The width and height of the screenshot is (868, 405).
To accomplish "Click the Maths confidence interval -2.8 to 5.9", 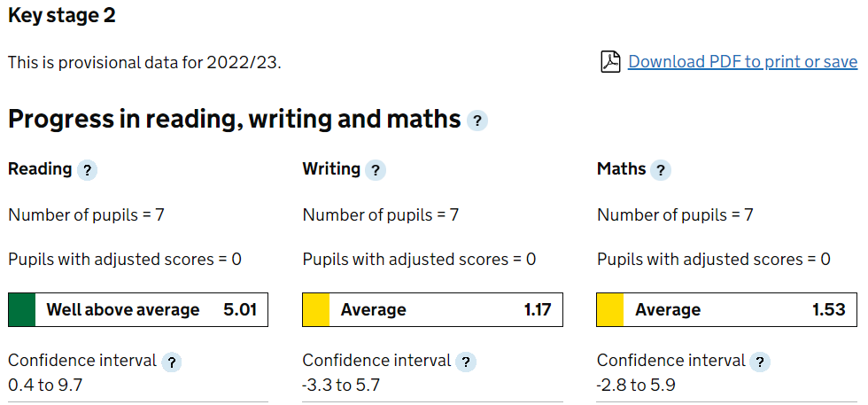I will pyautogui.click(x=636, y=385).
